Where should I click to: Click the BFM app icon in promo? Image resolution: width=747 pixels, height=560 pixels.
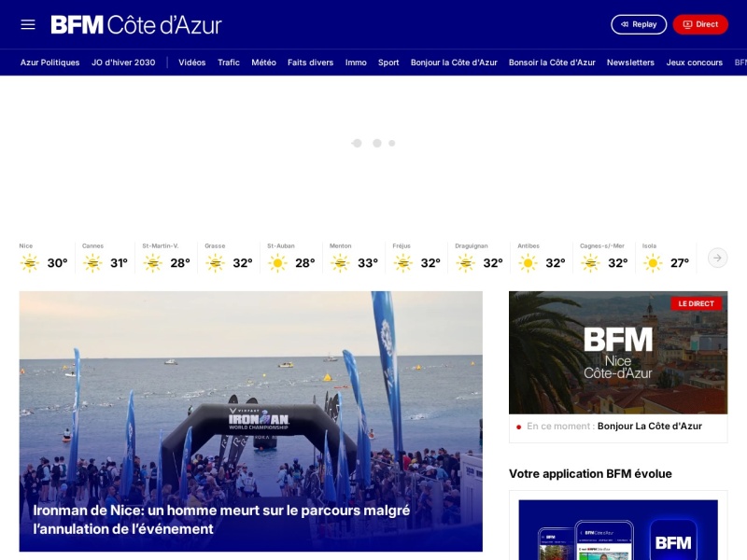point(673,541)
